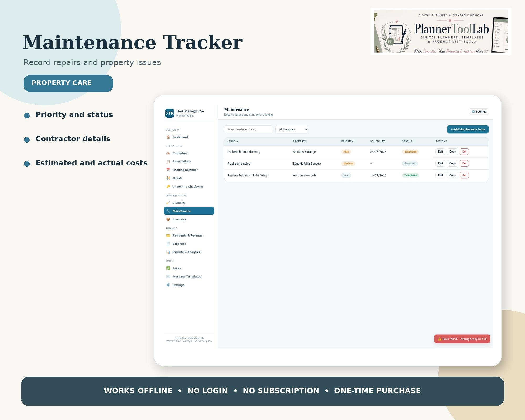Open Check-In / Check-Out key icon
Viewport: 525px width, 420px height.
168,187
